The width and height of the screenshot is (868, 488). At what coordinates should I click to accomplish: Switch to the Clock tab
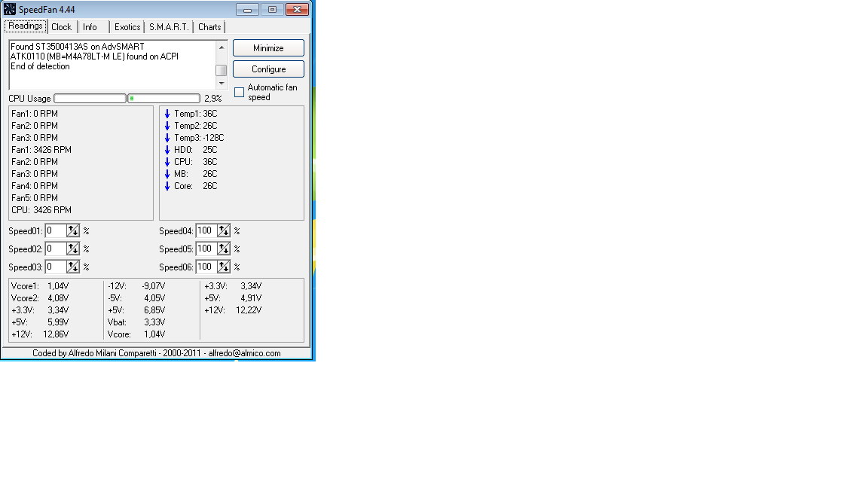(x=62, y=27)
